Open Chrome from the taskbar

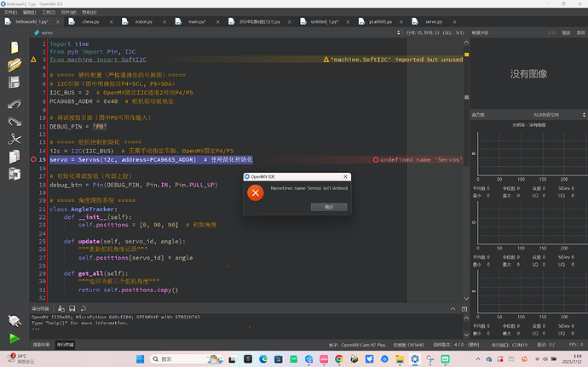[339, 359]
